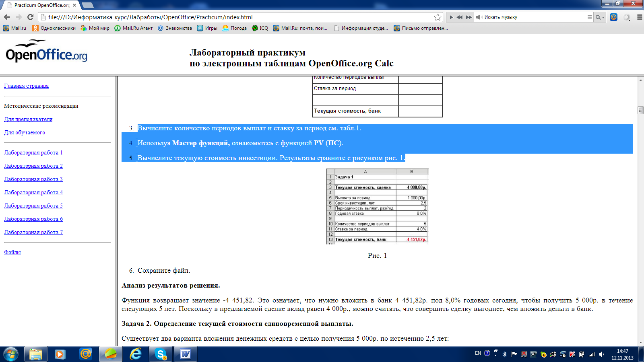The image size is (644, 362).
Task: Close the Practicum OpenOffice.org tab
Action: [x=74, y=5]
